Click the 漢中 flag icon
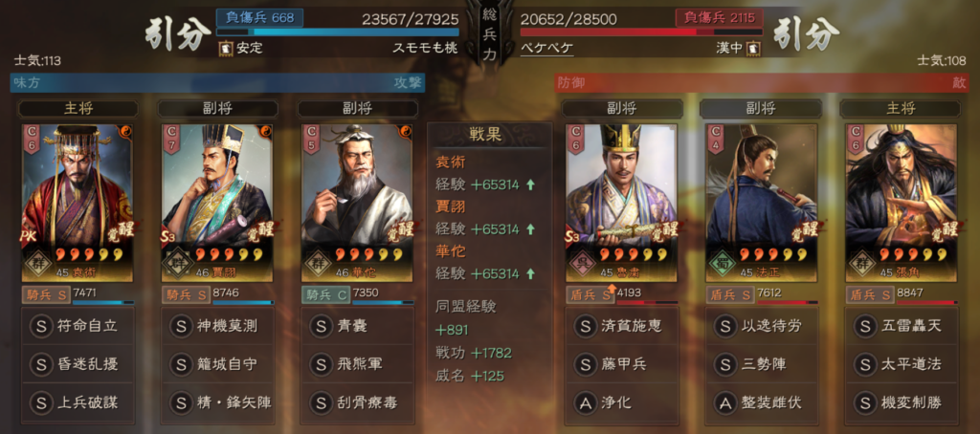This screenshot has width=980, height=434. [755, 48]
